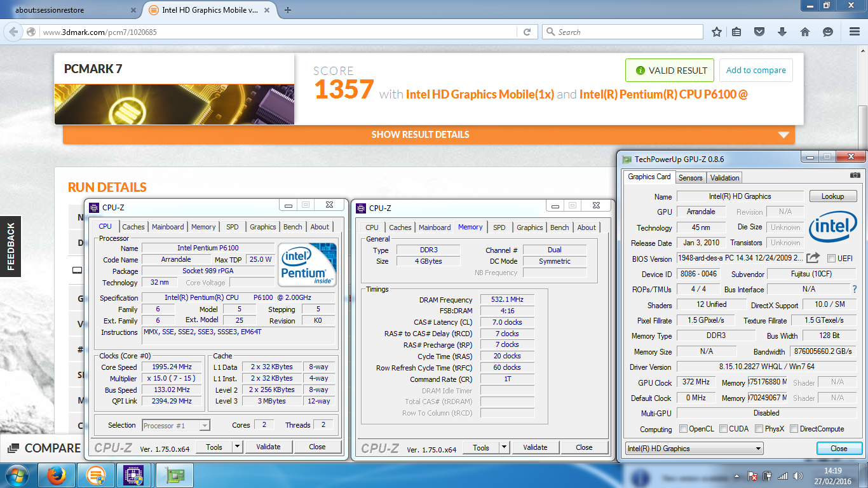Open a new Firefox tab with plus
The height and width of the screenshot is (488, 868).
coord(288,10)
